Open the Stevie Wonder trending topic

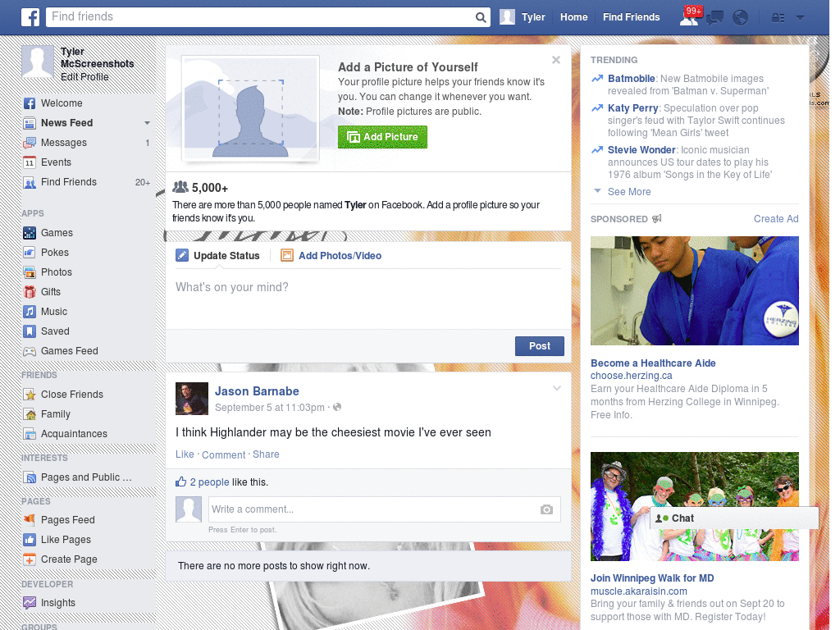pos(641,150)
